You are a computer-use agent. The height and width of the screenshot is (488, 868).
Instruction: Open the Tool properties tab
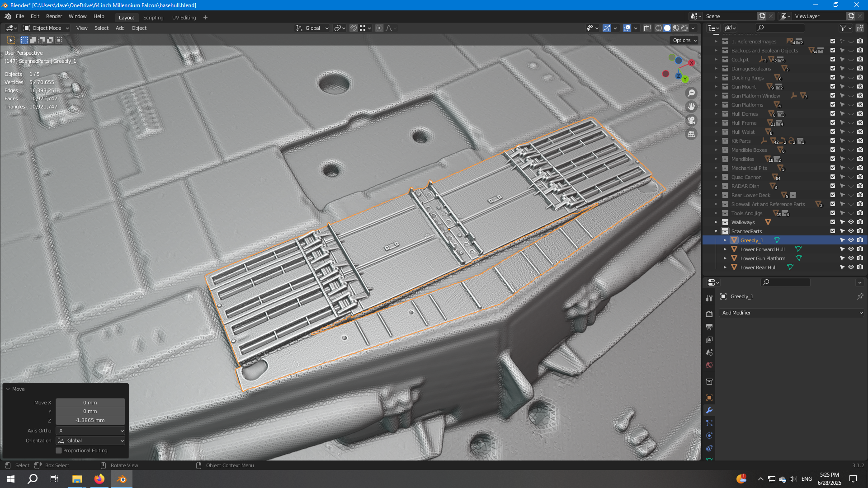tap(709, 298)
